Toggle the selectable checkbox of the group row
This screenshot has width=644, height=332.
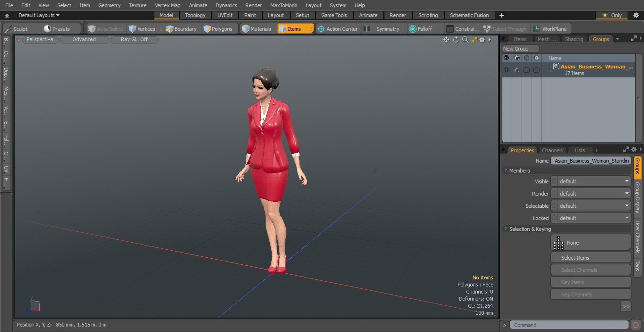(527, 70)
